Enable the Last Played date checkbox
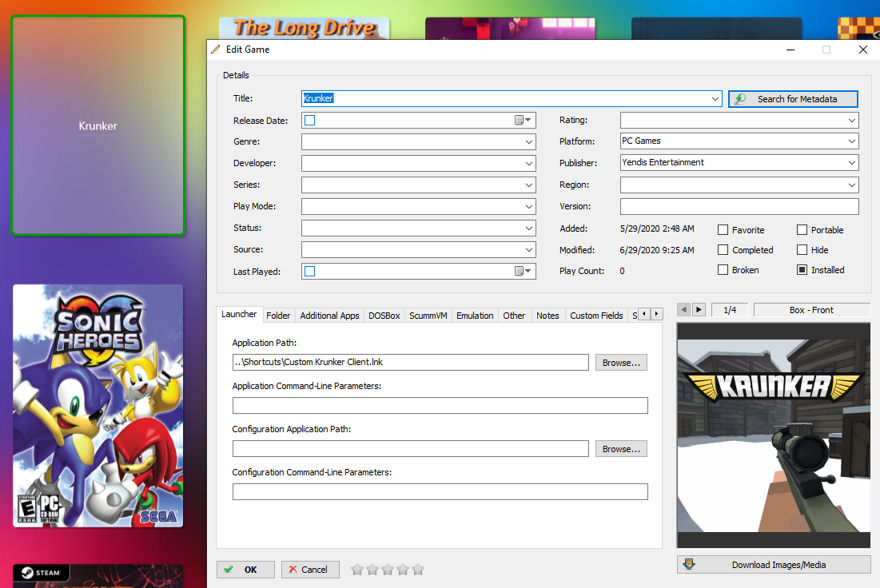 (x=310, y=272)
